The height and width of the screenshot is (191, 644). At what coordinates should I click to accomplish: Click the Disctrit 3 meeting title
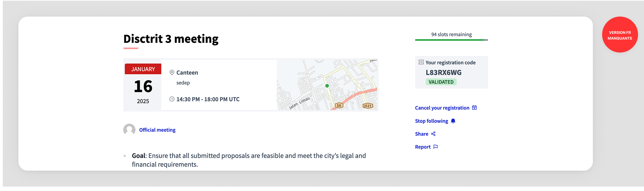pos(171,39)
